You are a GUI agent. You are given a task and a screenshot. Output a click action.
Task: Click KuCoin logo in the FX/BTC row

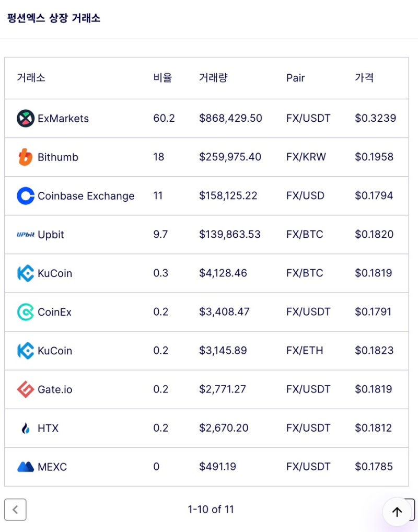click(x=26, y=273)
